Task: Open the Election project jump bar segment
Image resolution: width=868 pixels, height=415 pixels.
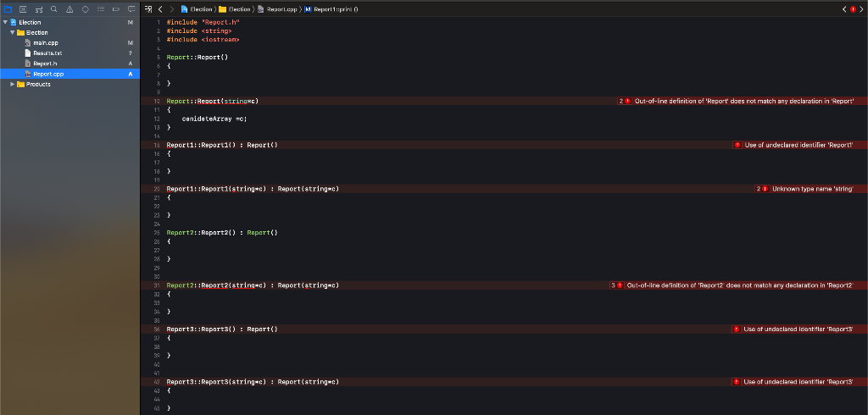Action: pyautogui.click(x=197, y=8)
